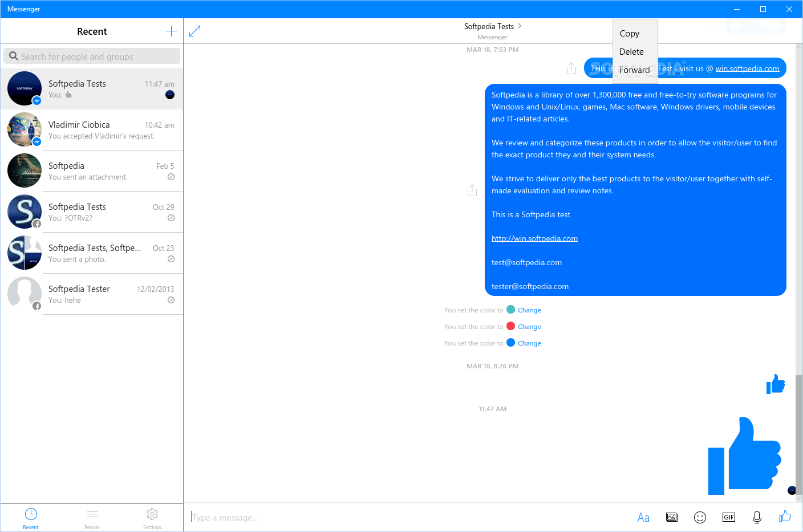803x532 pixels.
Task: Click Change next to the red color
Action: point(529,326)
